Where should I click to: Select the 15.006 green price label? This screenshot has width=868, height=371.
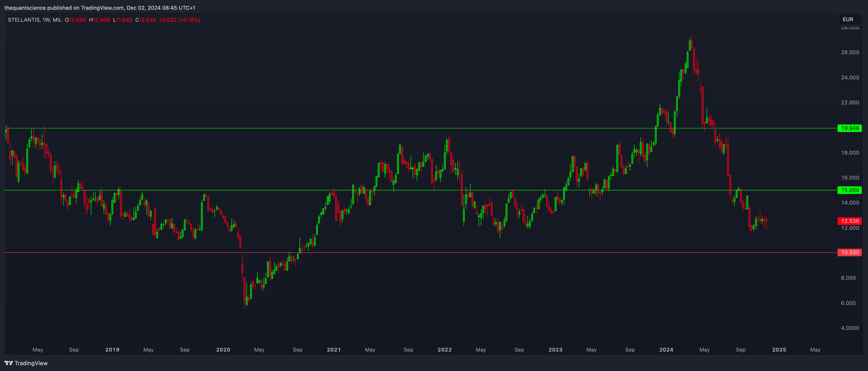coord(849,190)
